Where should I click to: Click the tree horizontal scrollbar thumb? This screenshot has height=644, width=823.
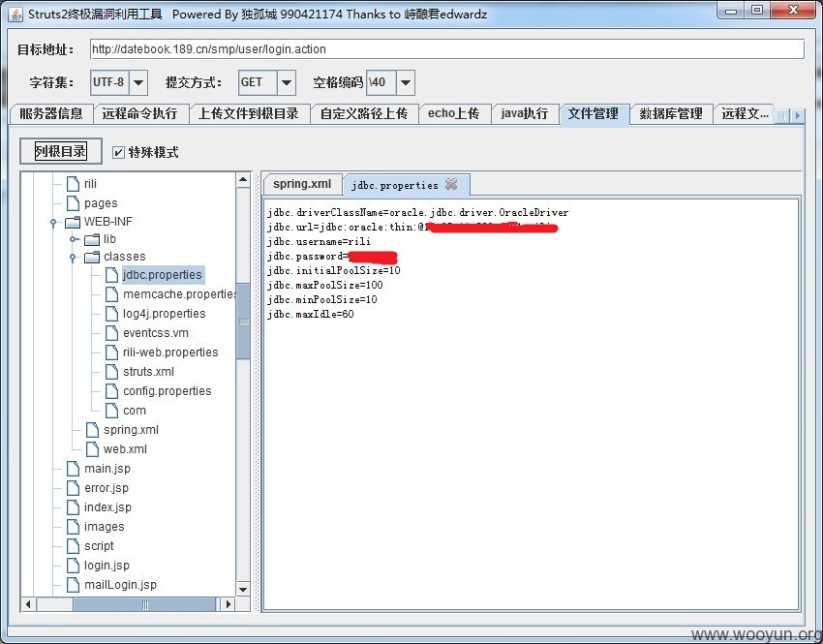145,604
